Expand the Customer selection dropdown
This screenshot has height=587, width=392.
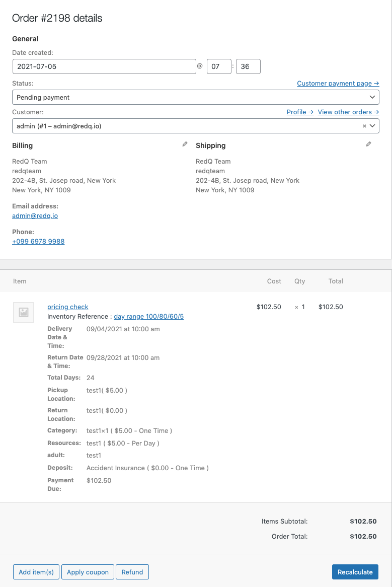(x=372, y=126)
